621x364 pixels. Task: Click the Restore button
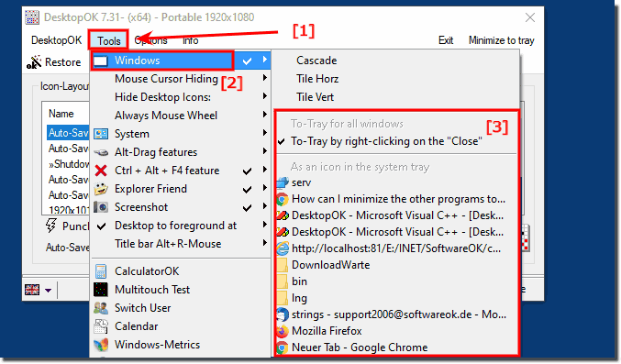point(54,62)
